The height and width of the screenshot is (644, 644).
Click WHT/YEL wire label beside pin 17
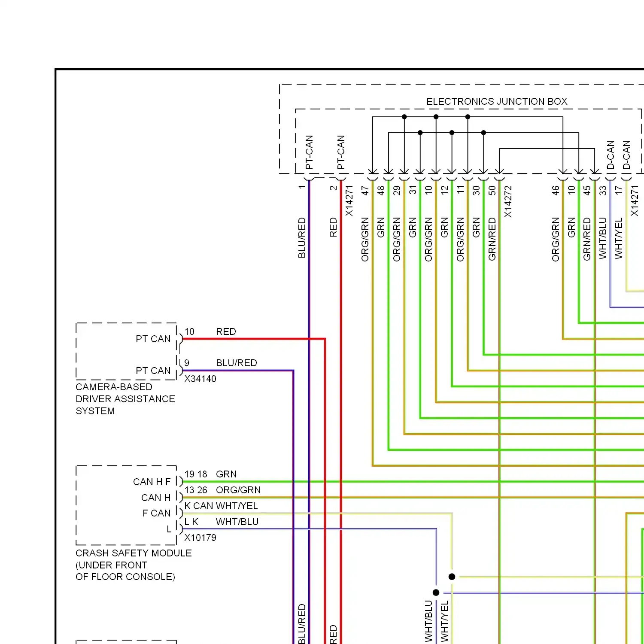(619, 238)
